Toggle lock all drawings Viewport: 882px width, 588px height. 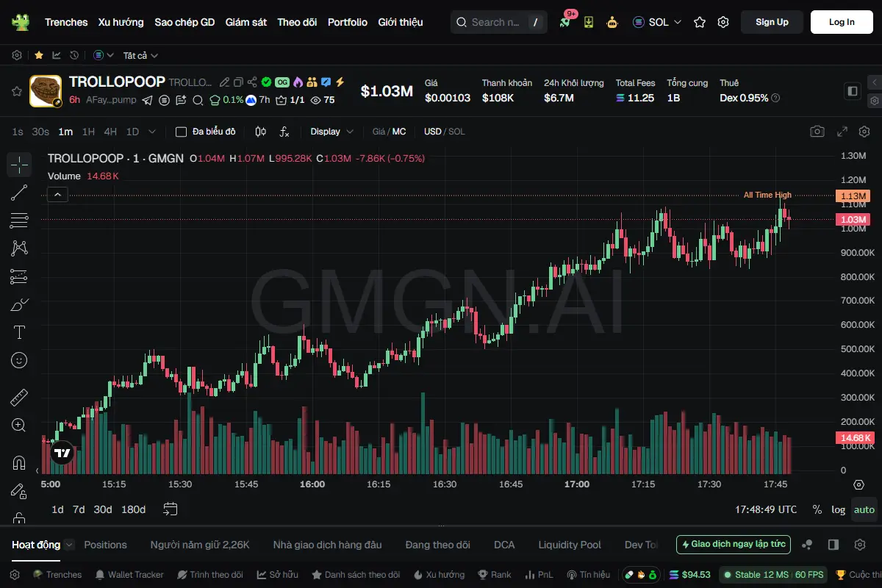click(19, 517)
